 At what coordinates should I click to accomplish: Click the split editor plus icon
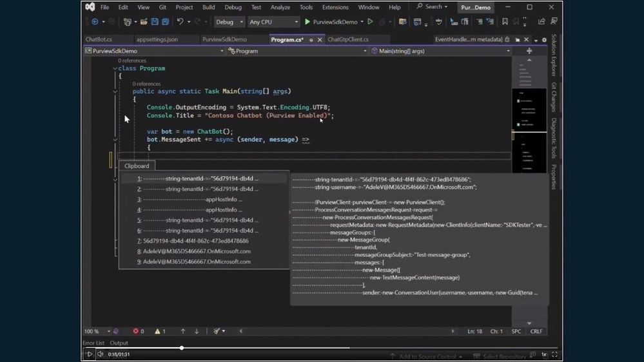(529, 51)
